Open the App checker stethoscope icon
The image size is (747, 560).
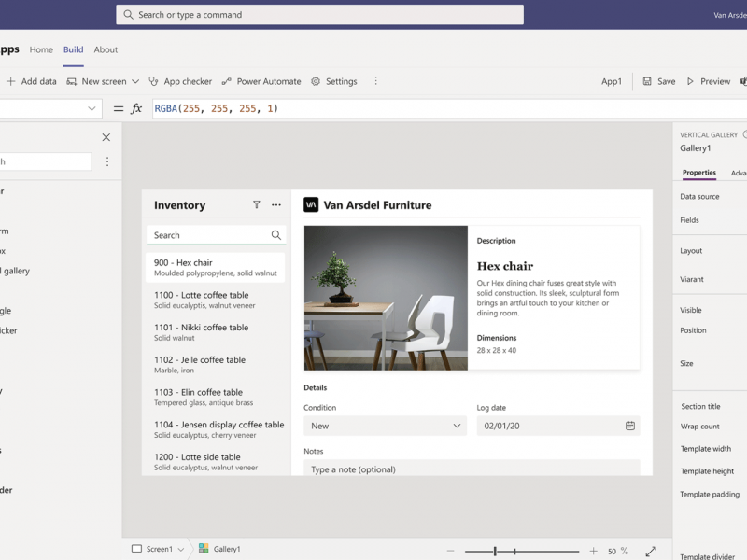click(153, 81)
